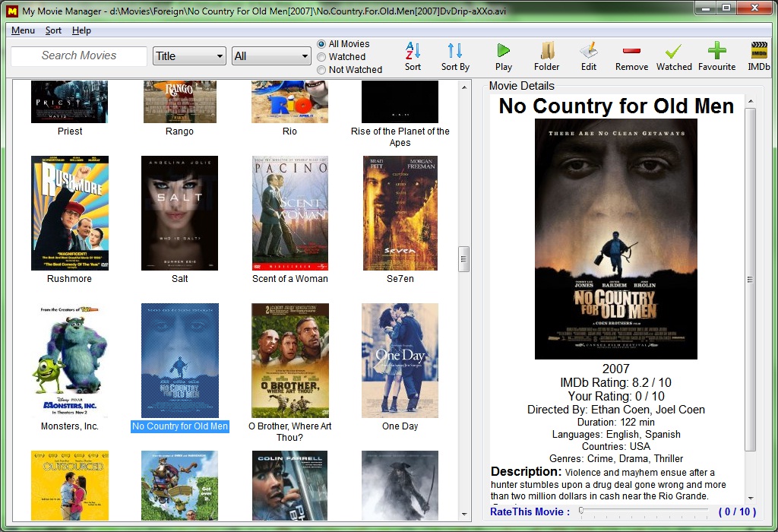Select the All Movies radio button
The width and height of the screenshot is (778, 532).
[x=321, y=44]
